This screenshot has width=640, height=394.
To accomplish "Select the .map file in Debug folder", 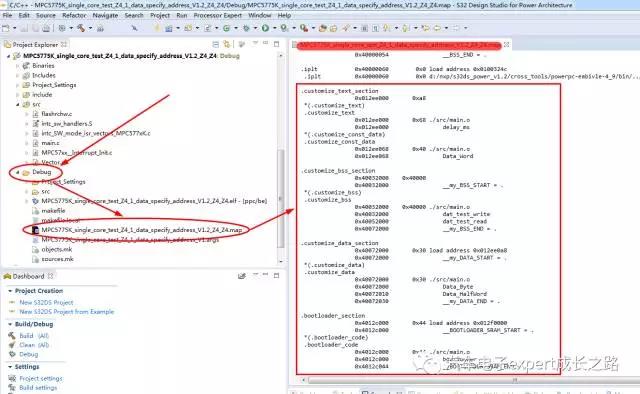I will point(141,230).
